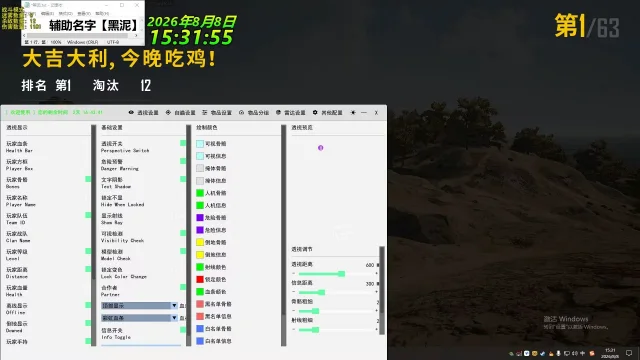Open the 掩体骨骼 color swatch

[x=200, y=168]
